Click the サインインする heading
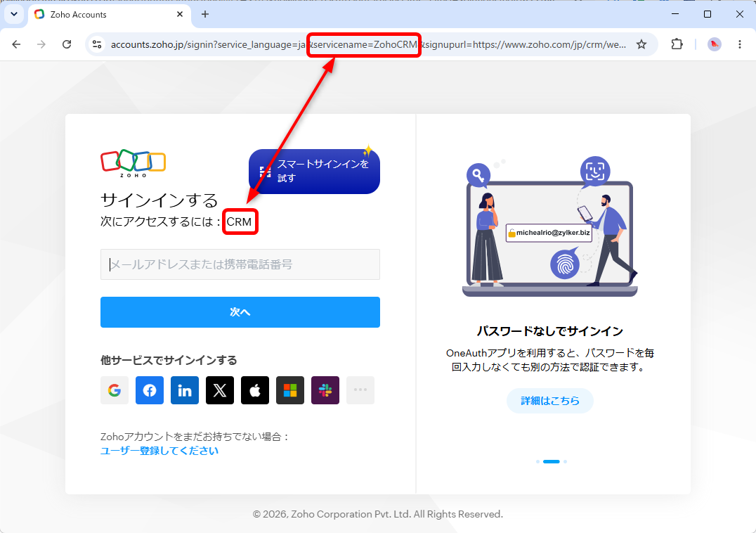756x533 pixels. click(x=159, y=200)
